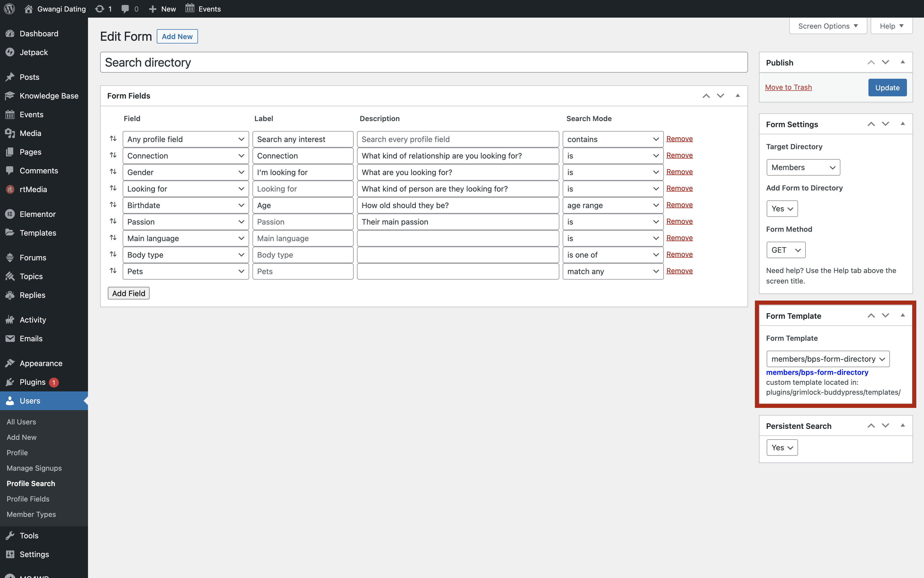
Task: Open the age range search mode dropdown
Action: [613, 205]
